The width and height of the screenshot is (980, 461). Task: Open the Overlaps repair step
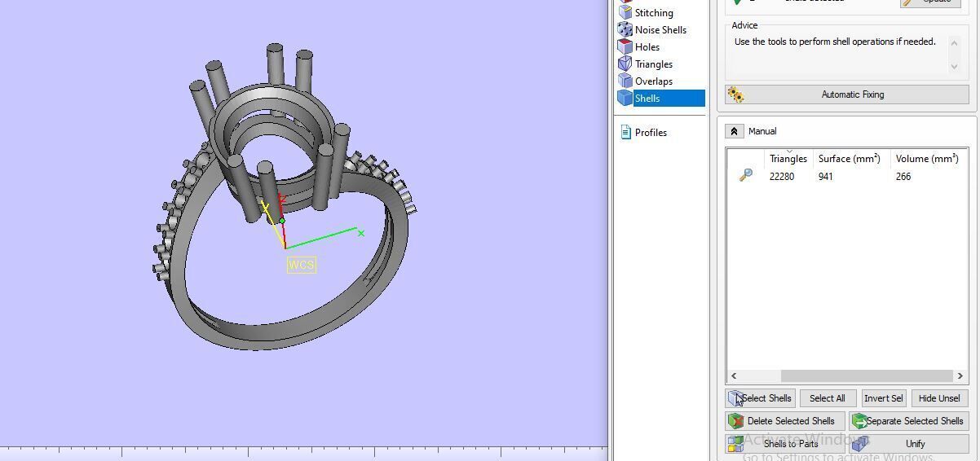click(x=654, y=81)
